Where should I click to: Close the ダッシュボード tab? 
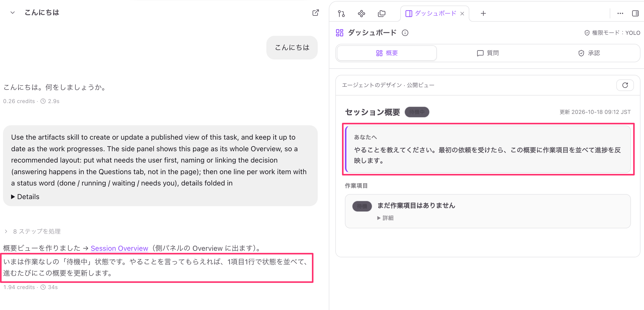click(x=462, y=14)
